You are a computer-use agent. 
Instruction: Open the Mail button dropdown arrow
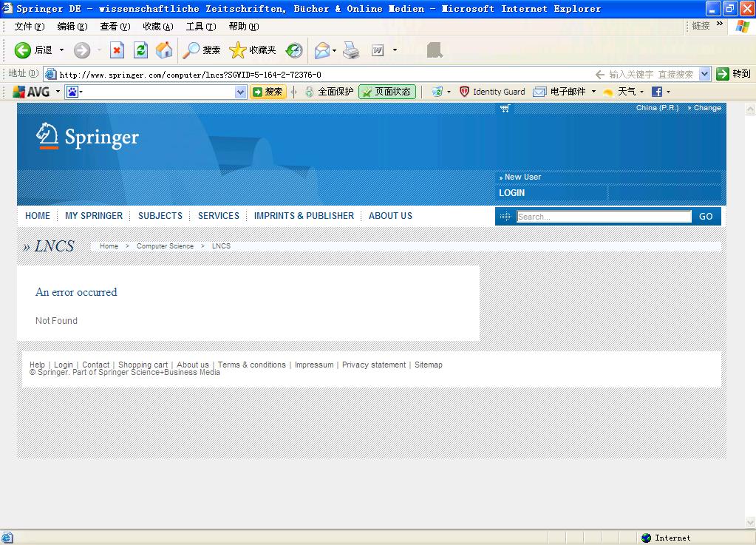(334, 50)
